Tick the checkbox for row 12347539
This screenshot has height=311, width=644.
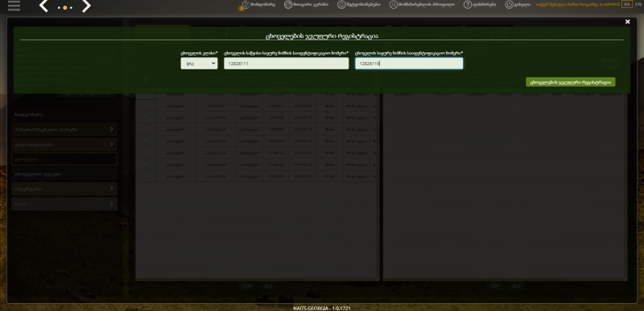click(x=146, y=176)
